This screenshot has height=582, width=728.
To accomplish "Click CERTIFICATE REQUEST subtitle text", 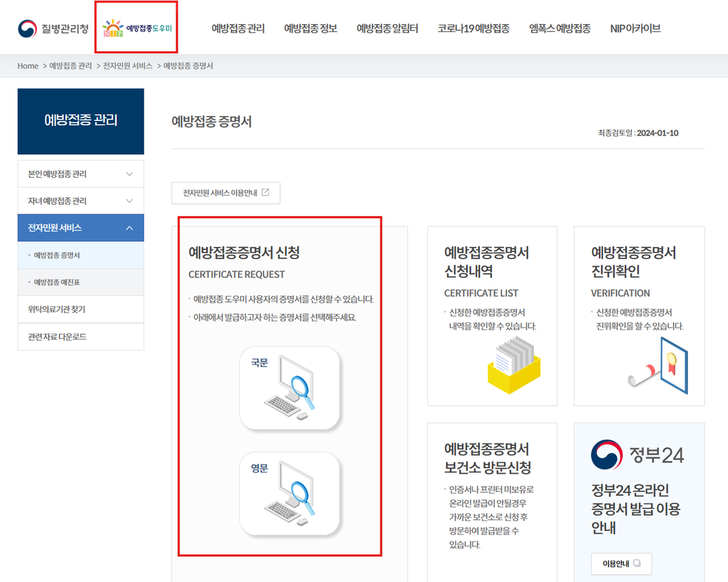I will coord(236,275).
